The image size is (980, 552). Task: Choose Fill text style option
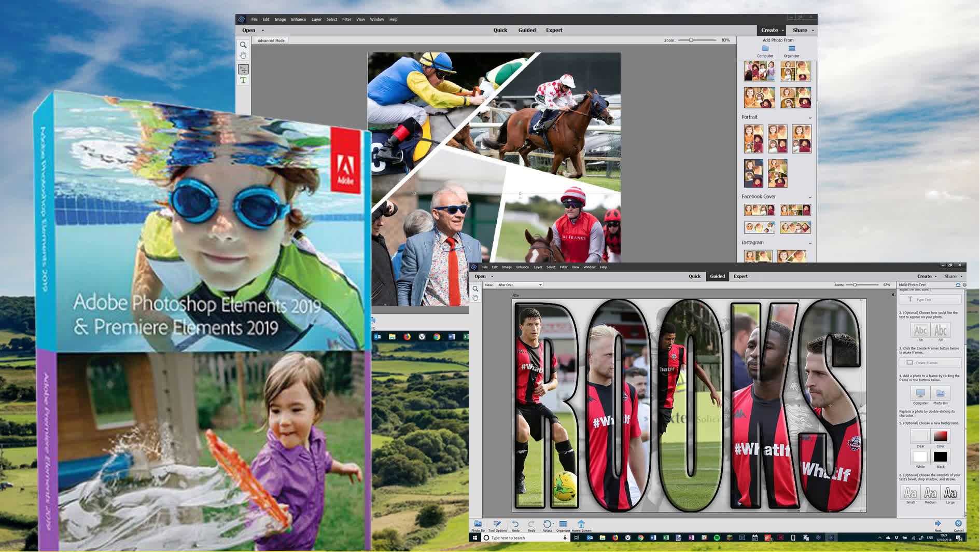[x=940, y=330]
